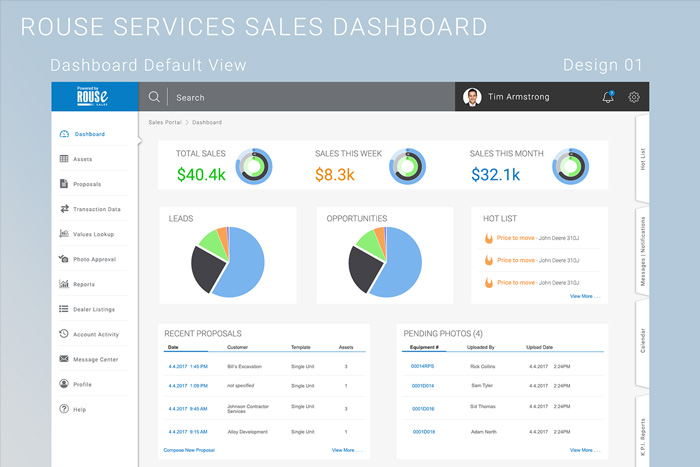Click the Transaction Data arrows icon
700x467 pixels.
pos(64,208)
